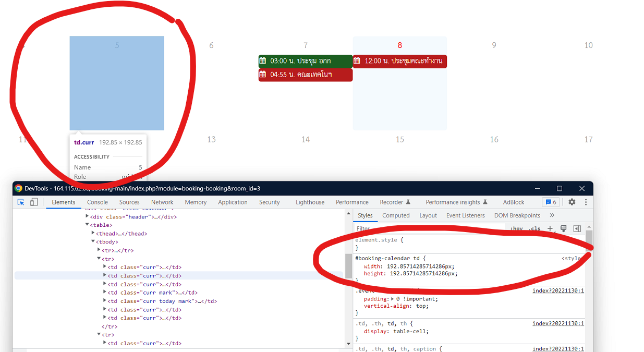Open the Sources tab

(x=129, y=202)
